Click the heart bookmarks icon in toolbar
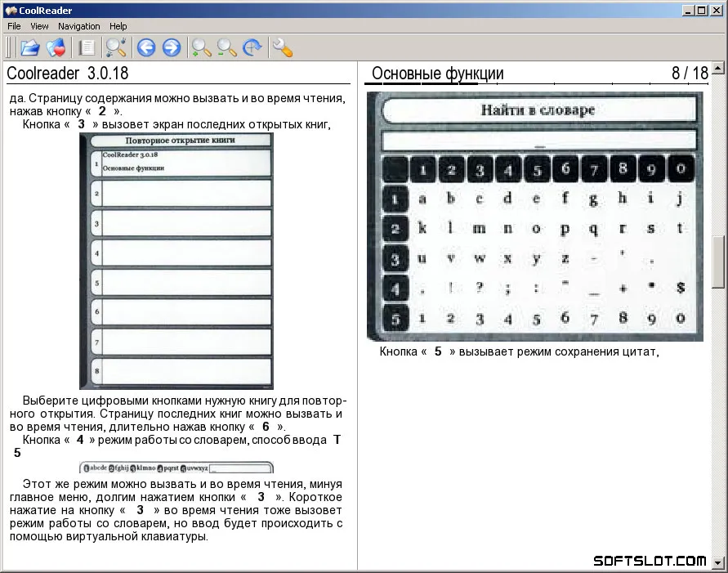728x573 pixels. coord(56,48)
